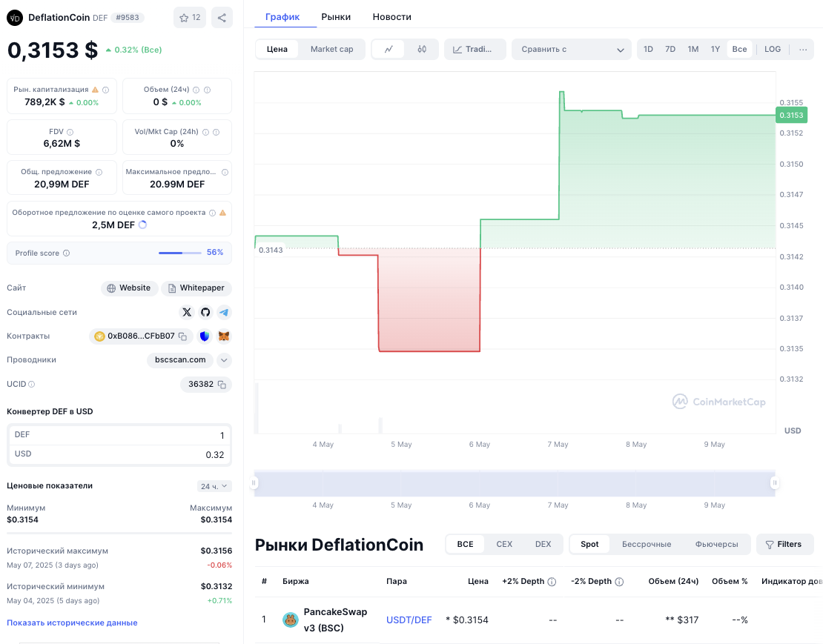Screen dimensions: 823x644
Task: Show info for +2% Depth column
Action: (x=552, y=582)
